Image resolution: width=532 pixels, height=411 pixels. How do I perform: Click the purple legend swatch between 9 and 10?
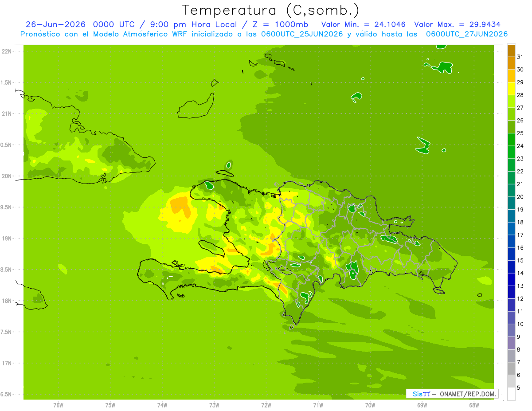(511, 331)
